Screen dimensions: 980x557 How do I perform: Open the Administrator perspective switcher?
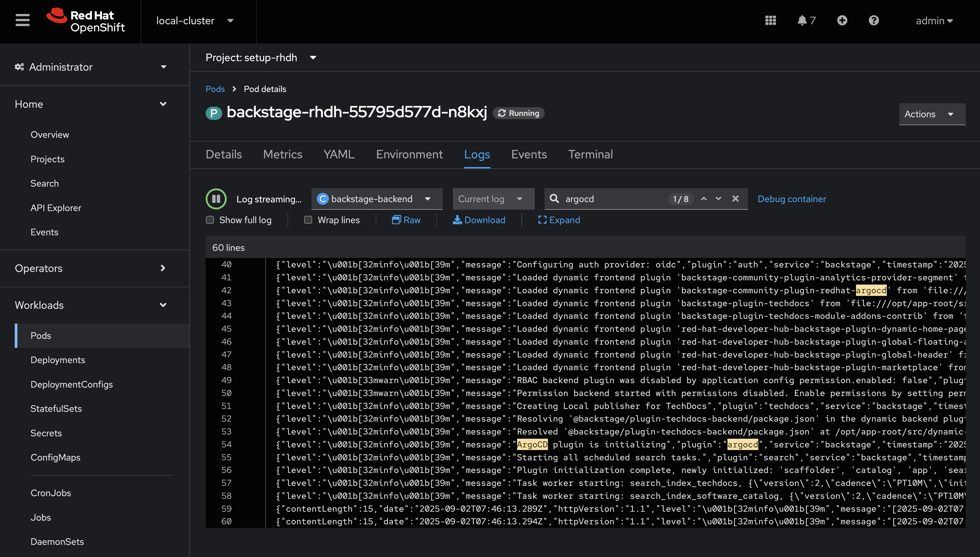[91, 67]
